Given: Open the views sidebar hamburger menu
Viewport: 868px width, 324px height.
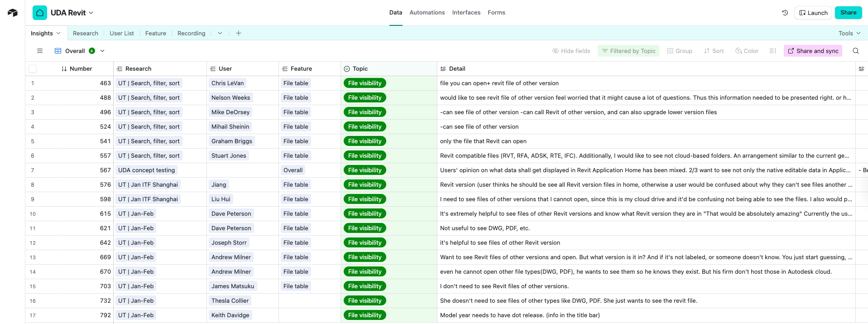Looking at the screenshot, I should pyautogui.click(x=40, y=51).
